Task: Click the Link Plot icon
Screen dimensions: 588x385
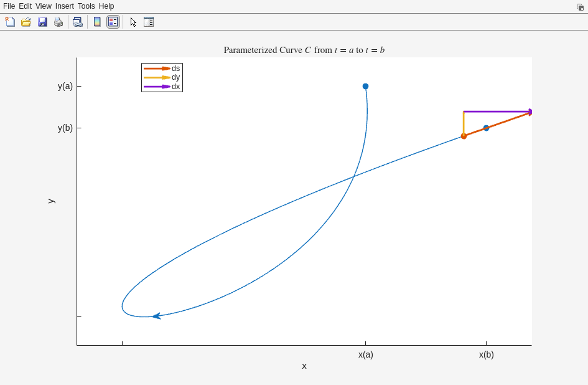Action: point(77,22)
